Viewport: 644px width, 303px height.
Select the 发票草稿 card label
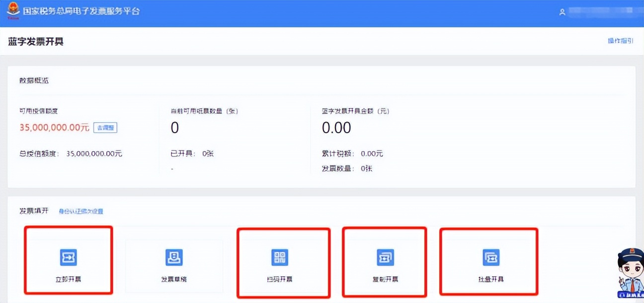tap(174, 279)
